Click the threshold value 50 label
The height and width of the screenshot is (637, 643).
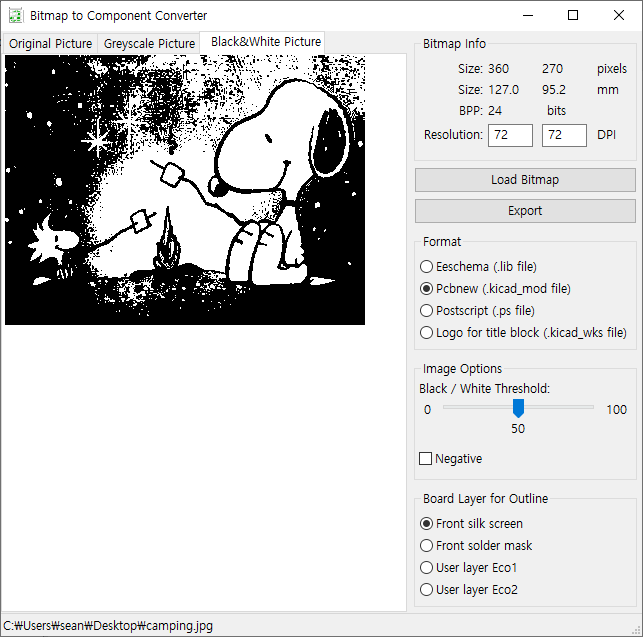point(518,429)
